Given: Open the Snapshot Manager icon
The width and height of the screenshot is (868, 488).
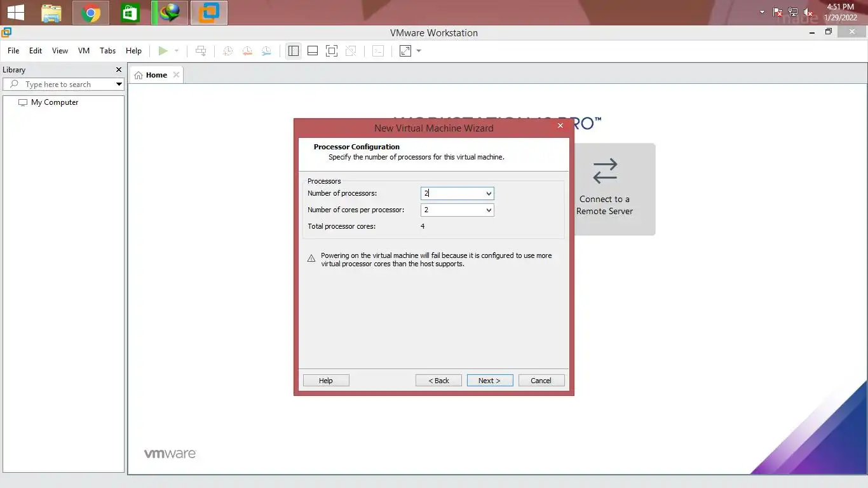Looking at the screenshot, I should click(266, 51).
